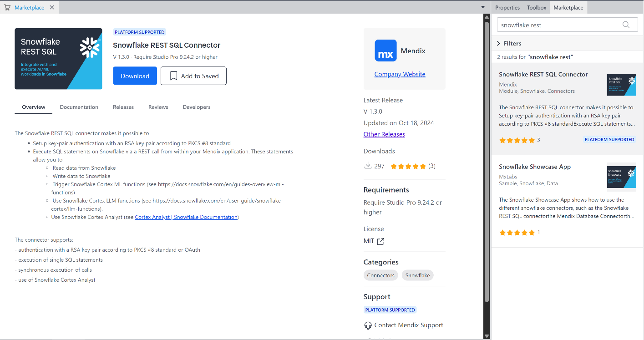
Task: Click the search magnifier icon in Marketplace pane
Action: 626,25
